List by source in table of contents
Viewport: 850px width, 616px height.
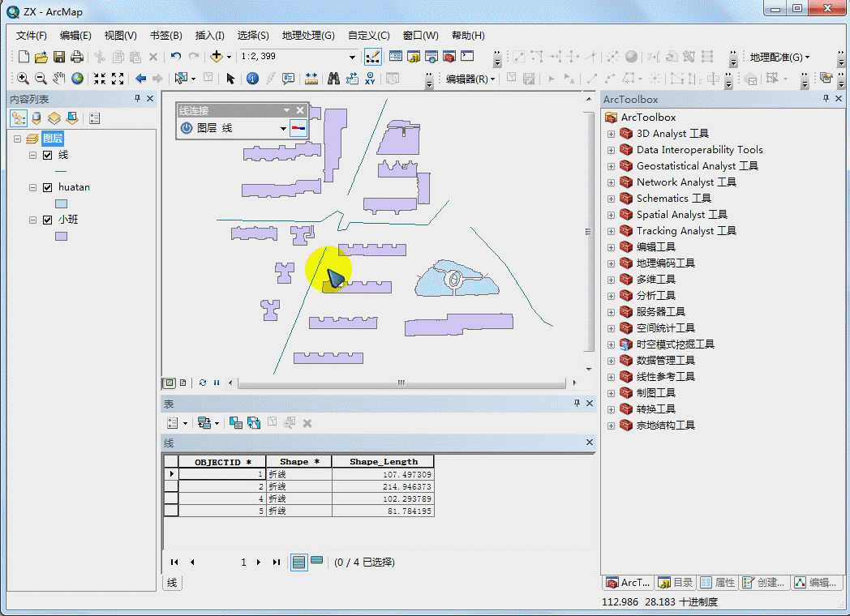36,118
